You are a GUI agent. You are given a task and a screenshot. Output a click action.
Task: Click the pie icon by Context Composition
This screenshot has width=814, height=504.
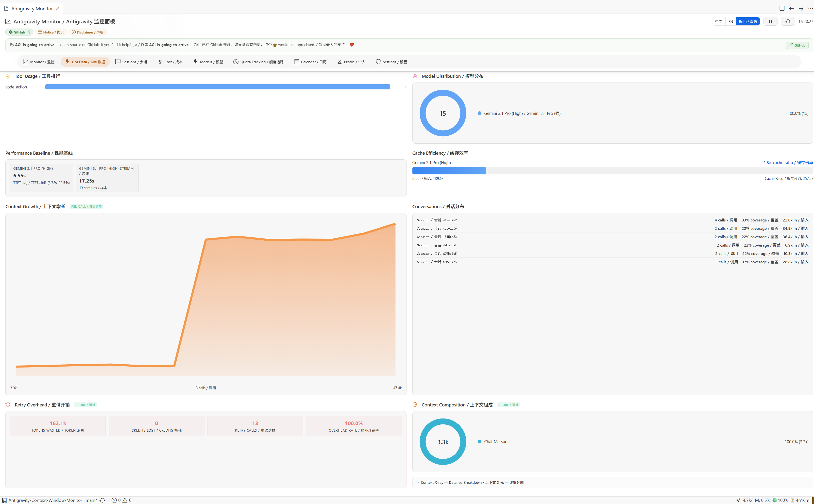click(x=415, y=404)
